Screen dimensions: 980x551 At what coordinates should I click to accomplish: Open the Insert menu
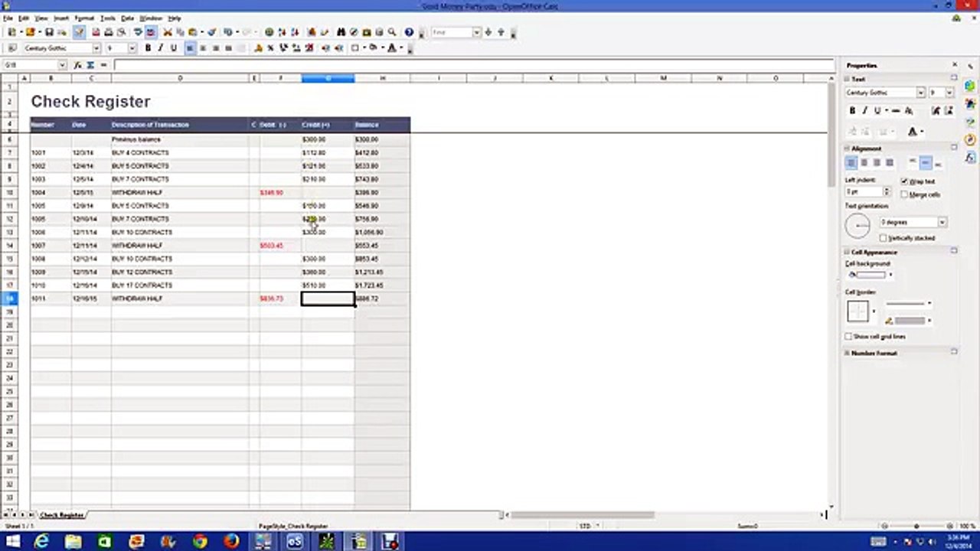coord(60,18)
